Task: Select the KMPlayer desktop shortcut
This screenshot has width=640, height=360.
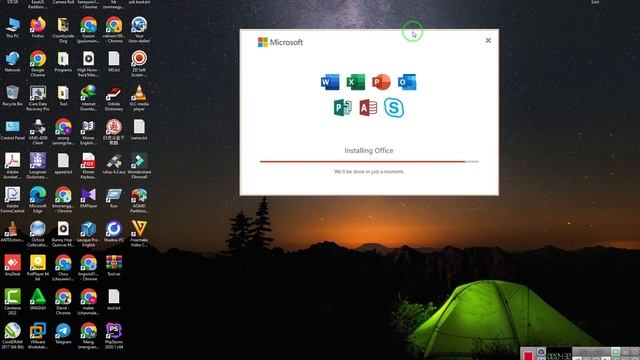Action: [x=88, y=198]
